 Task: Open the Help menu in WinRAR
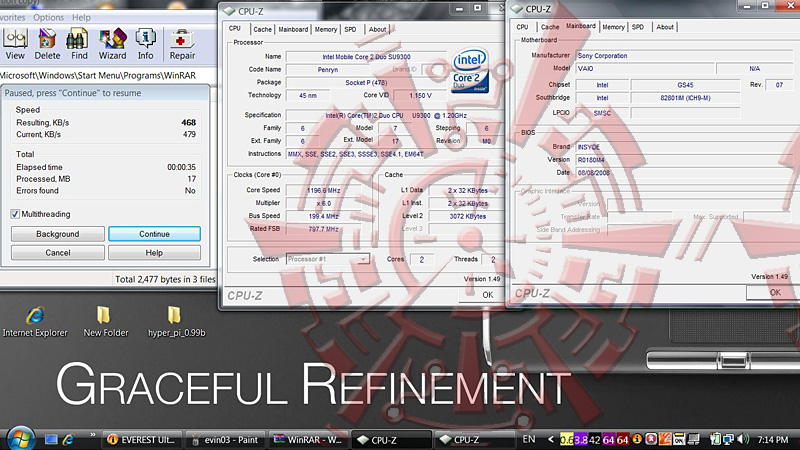point(81,17)
